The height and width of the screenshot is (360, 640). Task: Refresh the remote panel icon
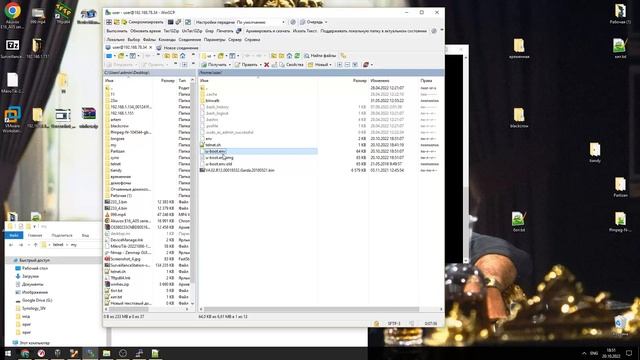coord(297,56)
